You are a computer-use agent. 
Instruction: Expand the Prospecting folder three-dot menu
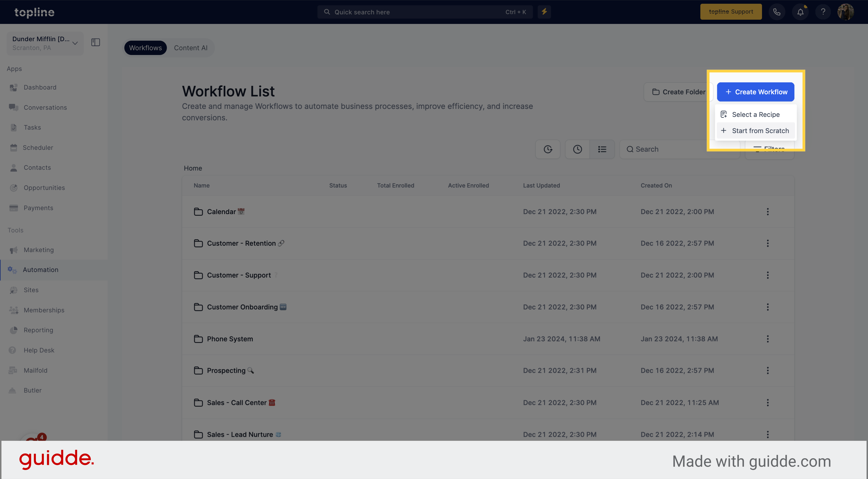[x=768, y=370]
